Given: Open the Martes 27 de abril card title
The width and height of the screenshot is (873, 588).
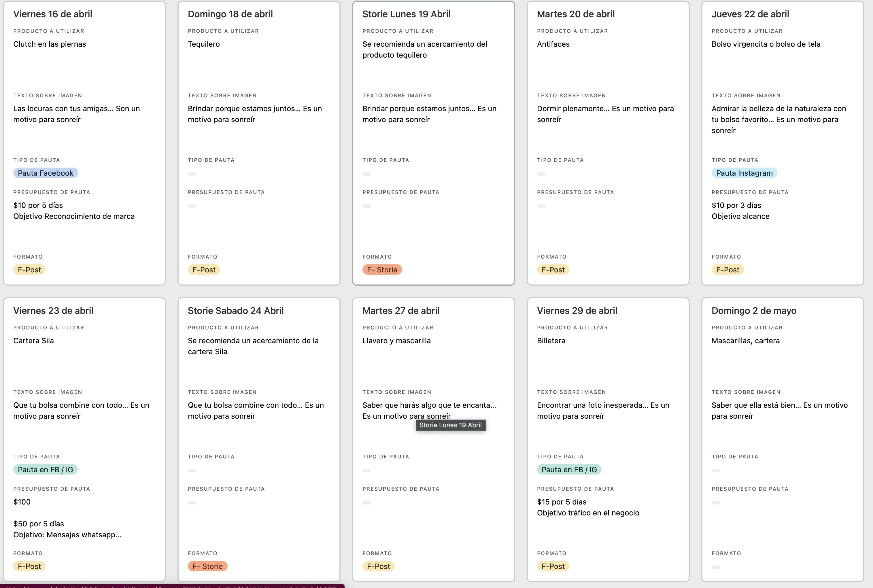Looking at the screenshot, I should point(401,310).
